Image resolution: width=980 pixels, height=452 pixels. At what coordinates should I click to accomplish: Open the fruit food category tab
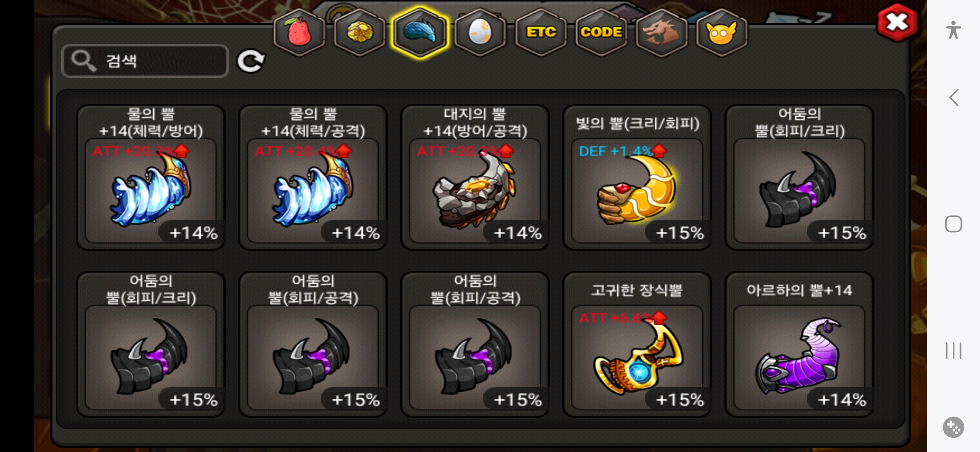(x=299, y=32)
